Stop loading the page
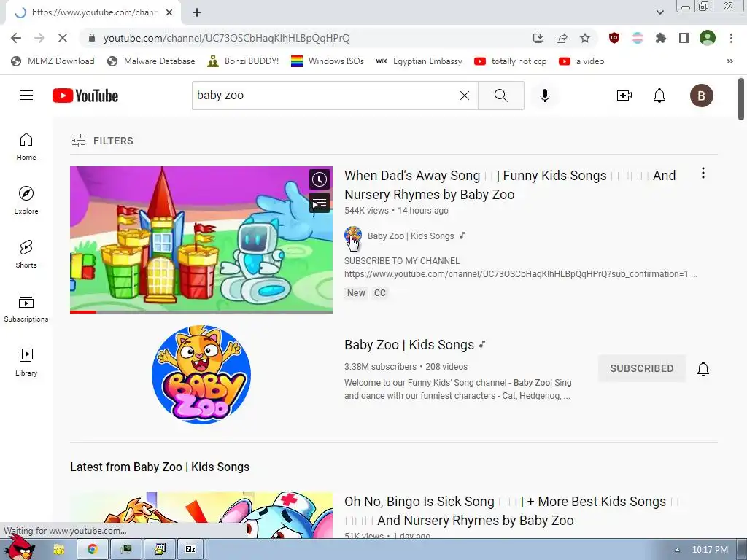This screenshot has width=747, height=560. [63, 38]
